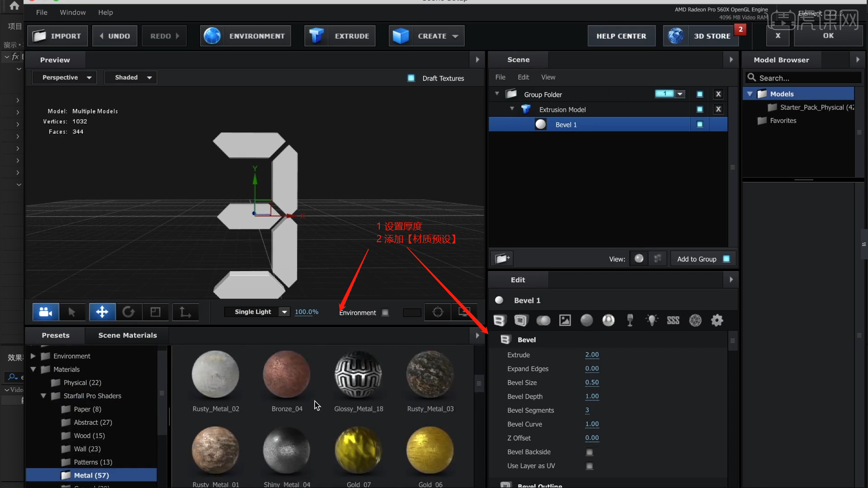This screenshot has width=868, height=488.
Task: Click the UNDO button
Action: click(115, 36)
